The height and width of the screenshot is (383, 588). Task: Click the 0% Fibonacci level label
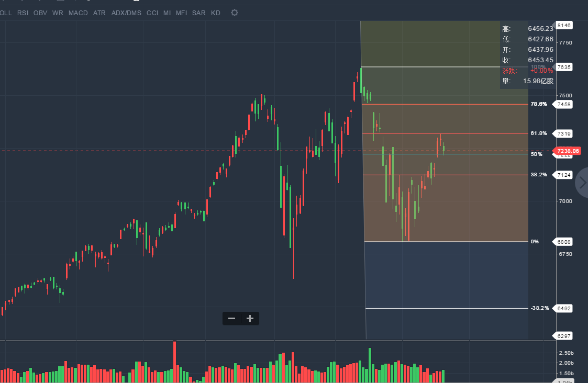click(x=535, y=242)
